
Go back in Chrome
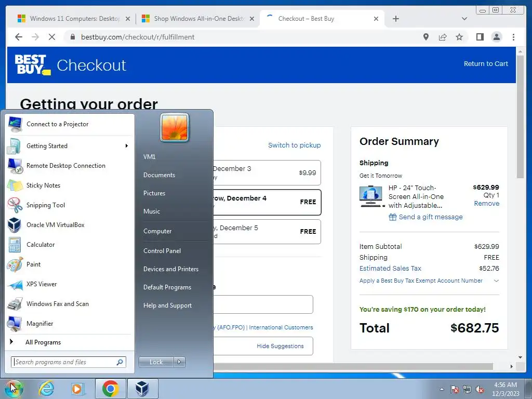19,37
